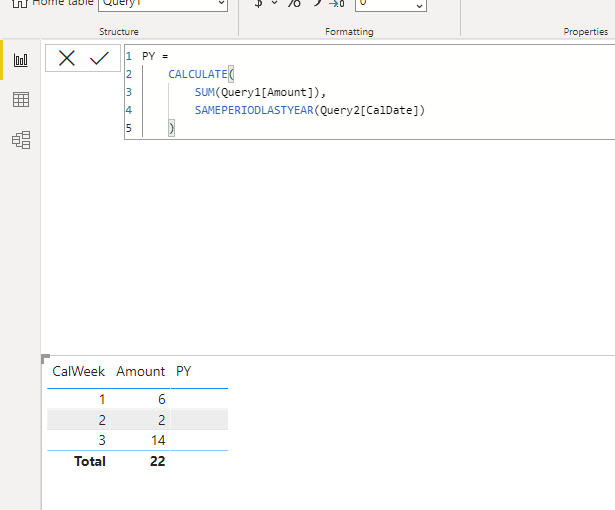The image size is (615, 510).
Task: Select CalWeek 1 row cell
Action: point(102,399)
